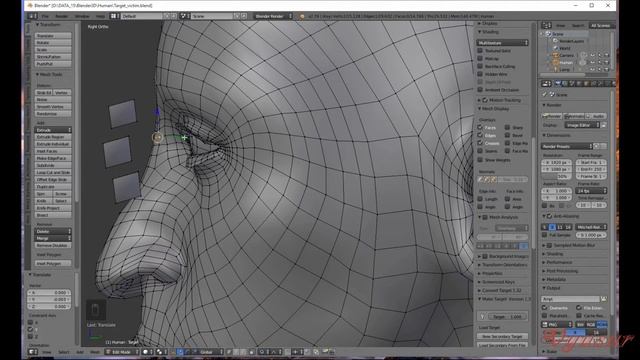This screenshot has height=360, width=640.
Task: Click the outliner editor type icon
Action: [x=546, y=25]
